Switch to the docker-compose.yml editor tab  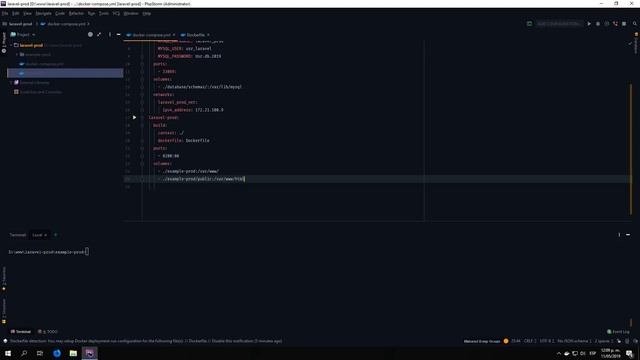coord(151,35)
